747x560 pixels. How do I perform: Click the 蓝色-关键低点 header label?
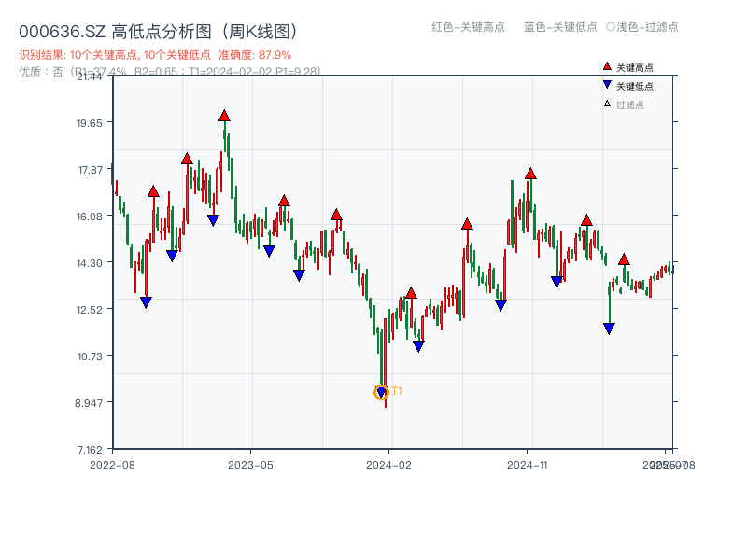[x=560, y=27]
